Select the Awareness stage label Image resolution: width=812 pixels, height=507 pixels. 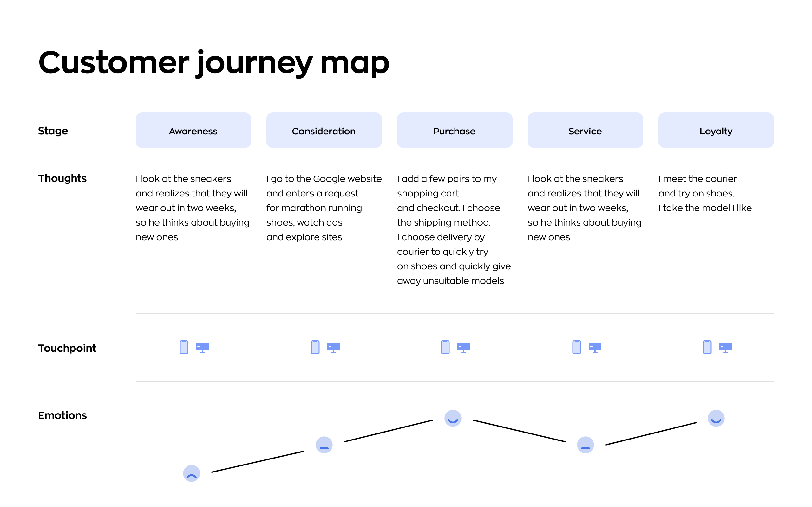point(193,130)
